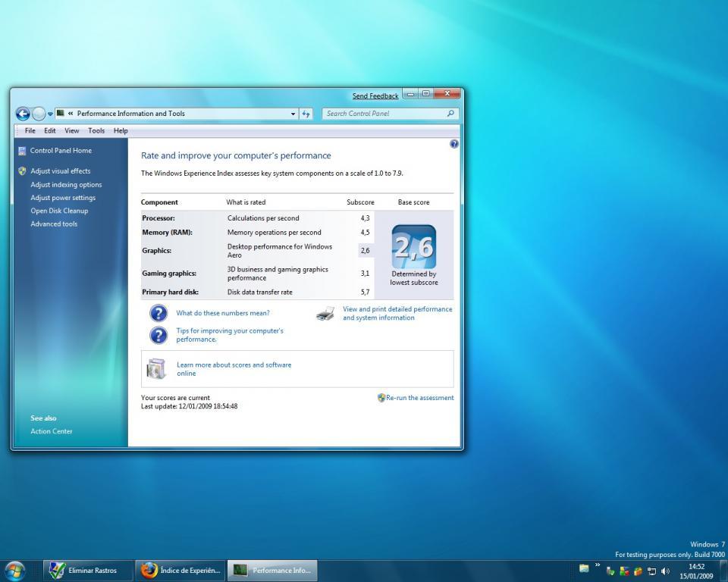
Task: Click the Search Control Panel field
Action: click(x=391, y=114)
